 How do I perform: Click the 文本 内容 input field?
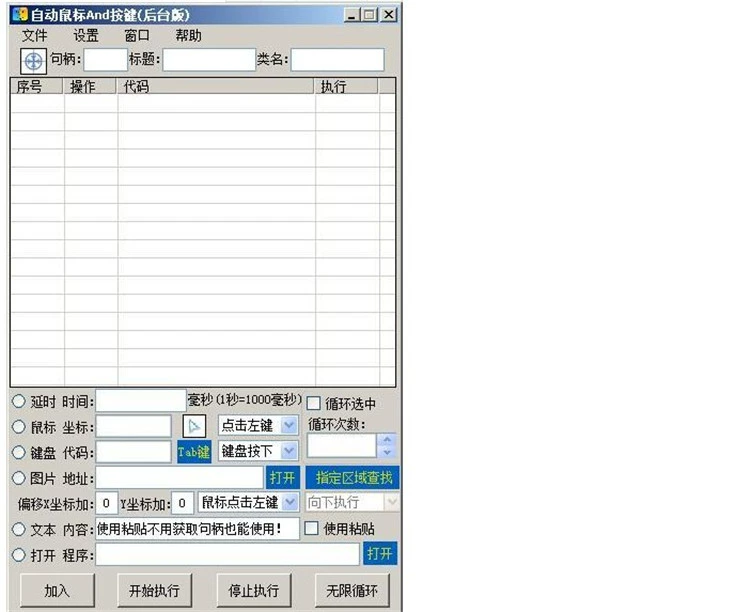tap(198, 529)
